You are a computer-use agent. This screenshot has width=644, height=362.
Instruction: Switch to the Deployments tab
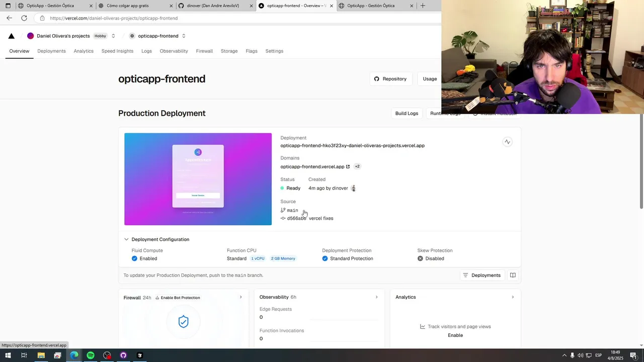(x=51, y=51)
